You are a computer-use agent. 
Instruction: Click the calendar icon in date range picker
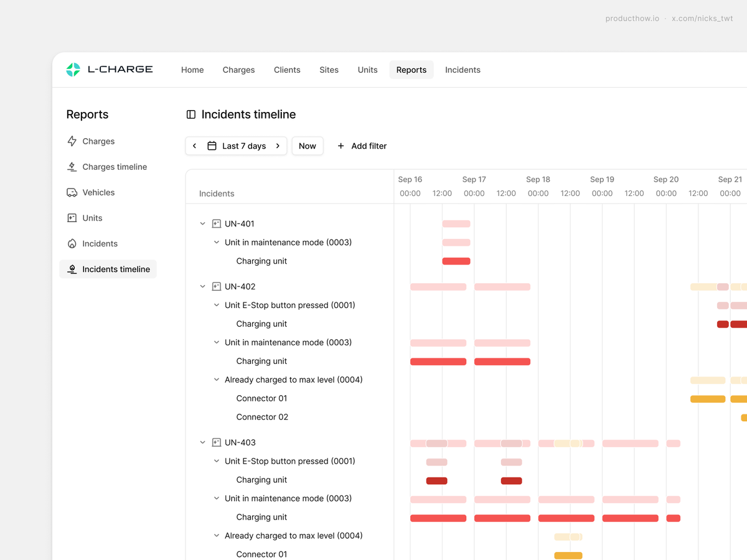click(x=212, y=146)
